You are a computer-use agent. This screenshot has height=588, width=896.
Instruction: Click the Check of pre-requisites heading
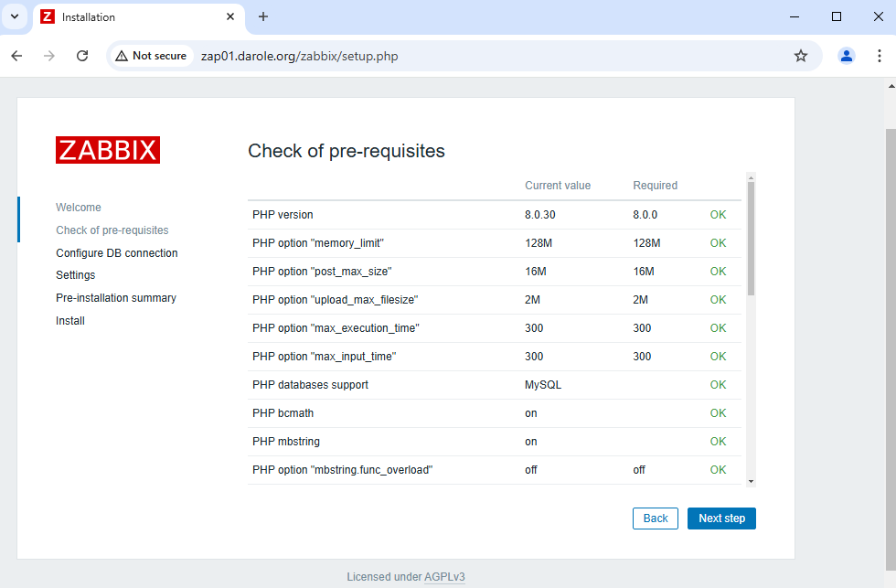coord(347,151)
